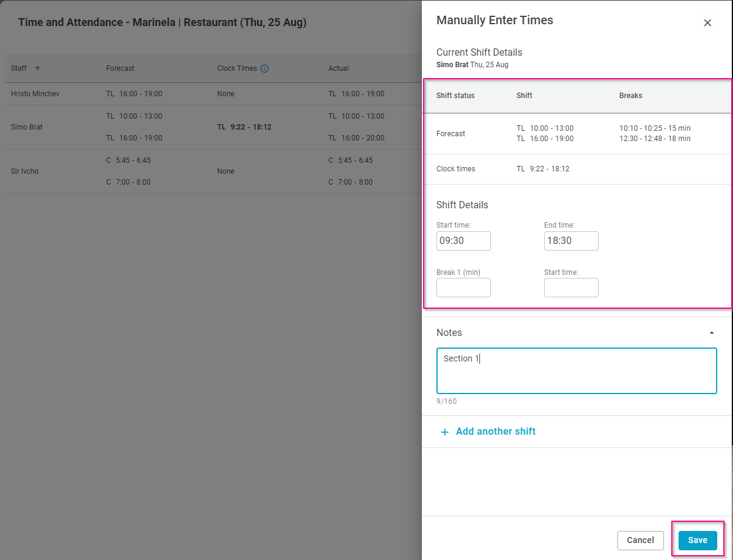The height and width of the screenshot is (560, 733).
Task: Click the Shift status header in panel
Action: pos(456,96)
